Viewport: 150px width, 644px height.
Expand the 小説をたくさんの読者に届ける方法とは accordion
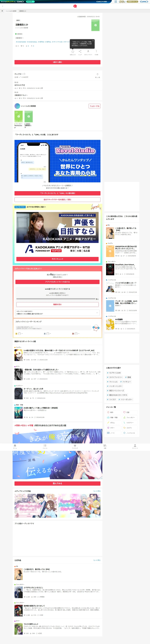pyautogui.click(x=57, y=313)
